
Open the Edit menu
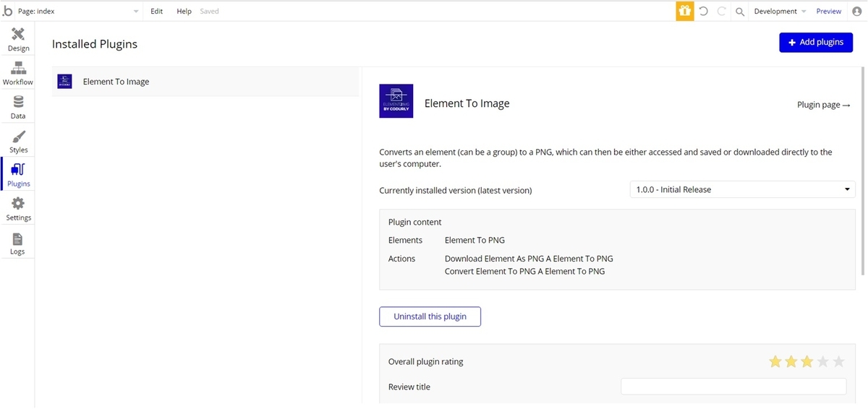pyautogui.click(x=157, y=11)
